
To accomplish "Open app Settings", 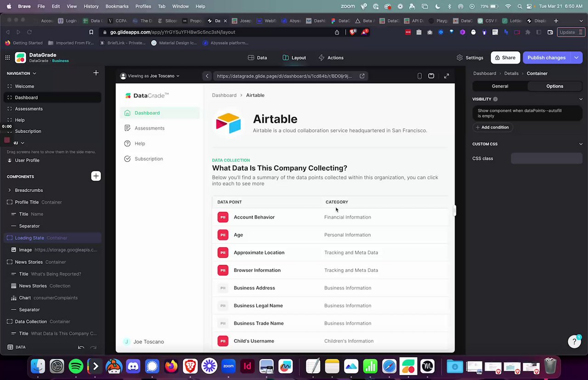I will pyautogui.click(x=470, y=57).
